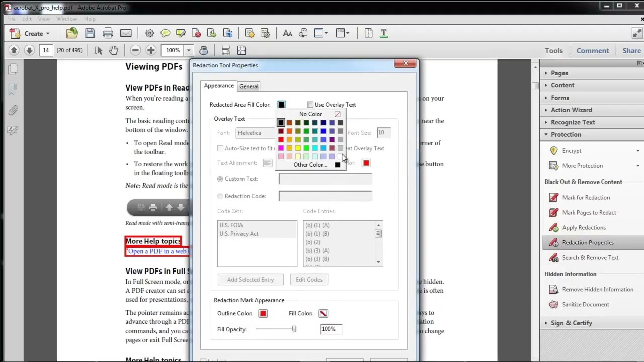Click the Fill Opacity slider handle
Screen dimensions: 644x362
coord(294,329)
